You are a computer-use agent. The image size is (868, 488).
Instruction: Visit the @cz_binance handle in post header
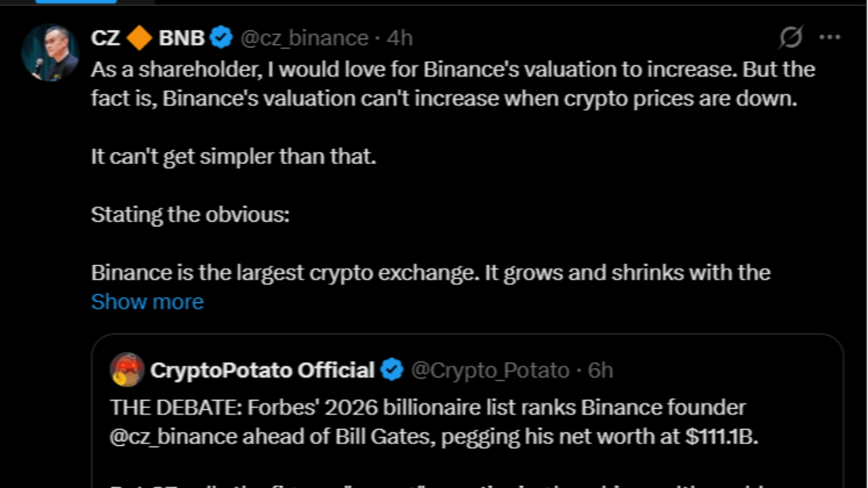[304, 38]
